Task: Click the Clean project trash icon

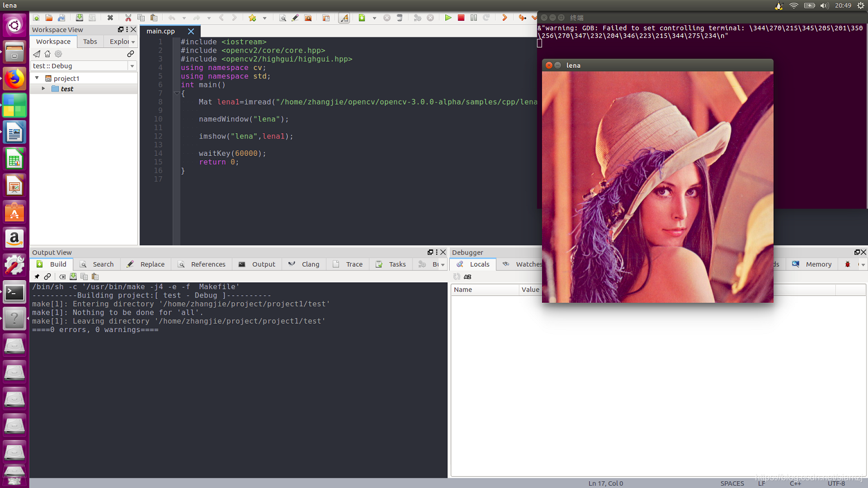Action: point(400,18)
